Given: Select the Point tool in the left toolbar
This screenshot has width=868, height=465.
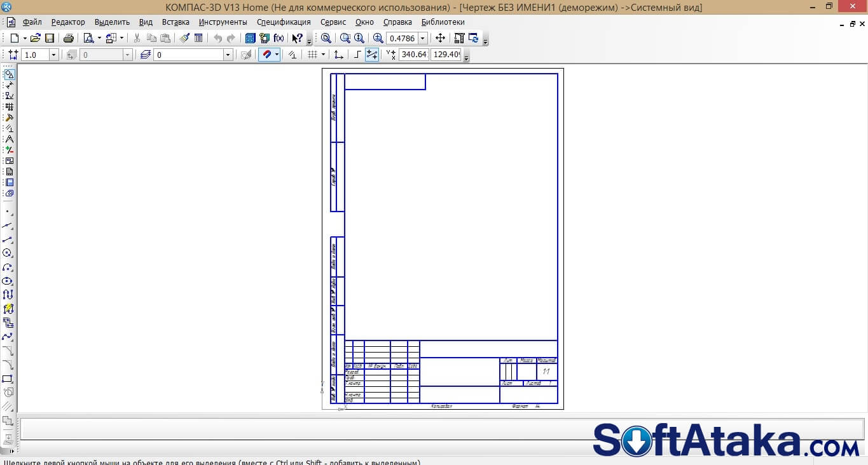Looking at the screenshot, I should pyautogui.click(x=8, y=212).
